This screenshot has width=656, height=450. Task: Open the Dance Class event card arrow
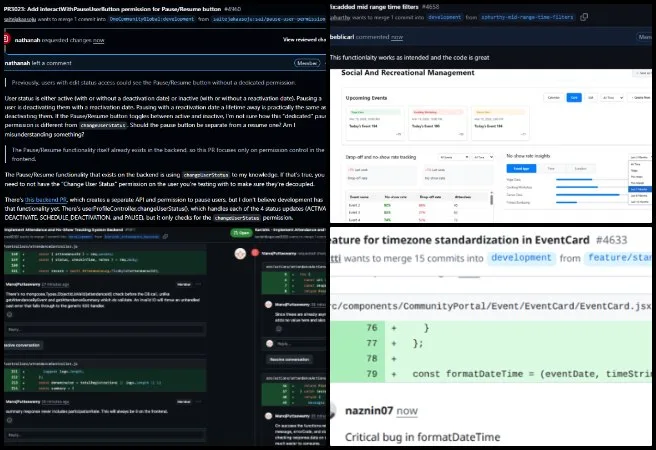click(523, 134)
